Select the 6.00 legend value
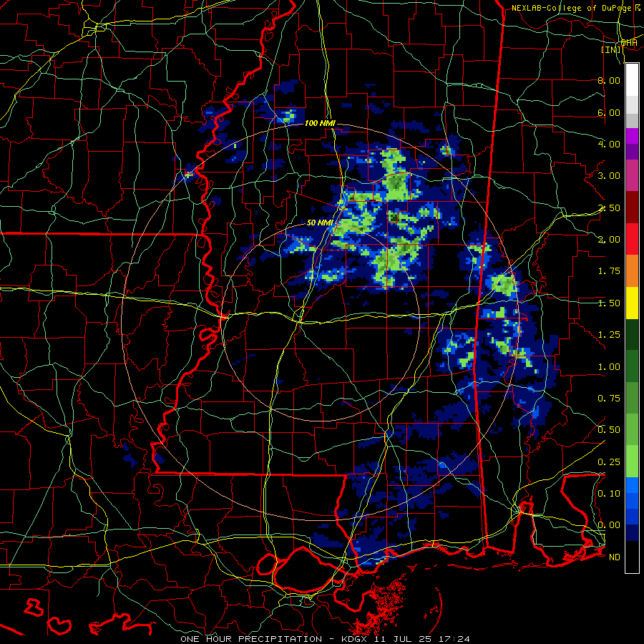 click(609, 112)
